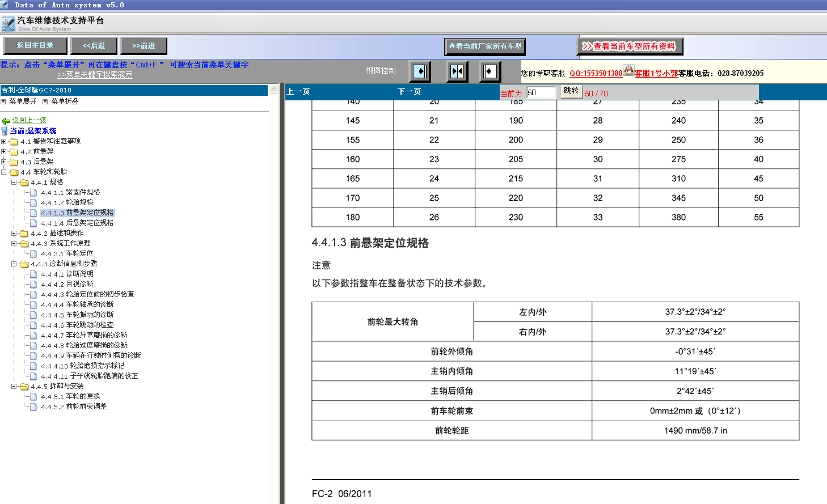Open 4.4.4.11 子午线轮胎跑偏的校正
Image resolution: width=827 pixels, height=504 pixels.
coord(90,376)
